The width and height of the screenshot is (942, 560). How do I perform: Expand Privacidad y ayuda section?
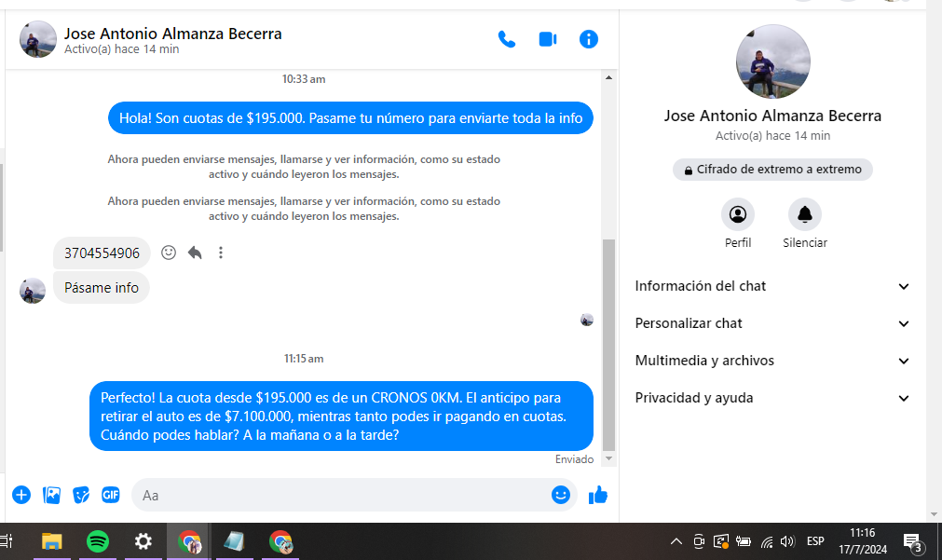point(772,398)
